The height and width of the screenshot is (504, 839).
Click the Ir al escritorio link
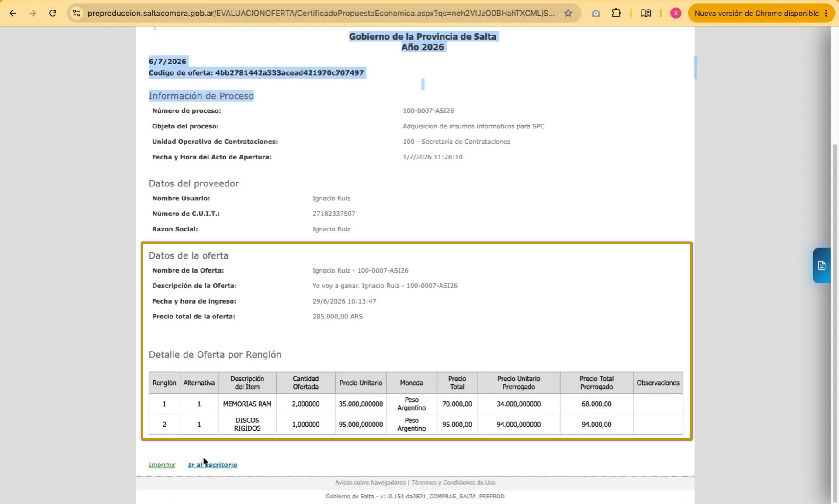[212, 465]
